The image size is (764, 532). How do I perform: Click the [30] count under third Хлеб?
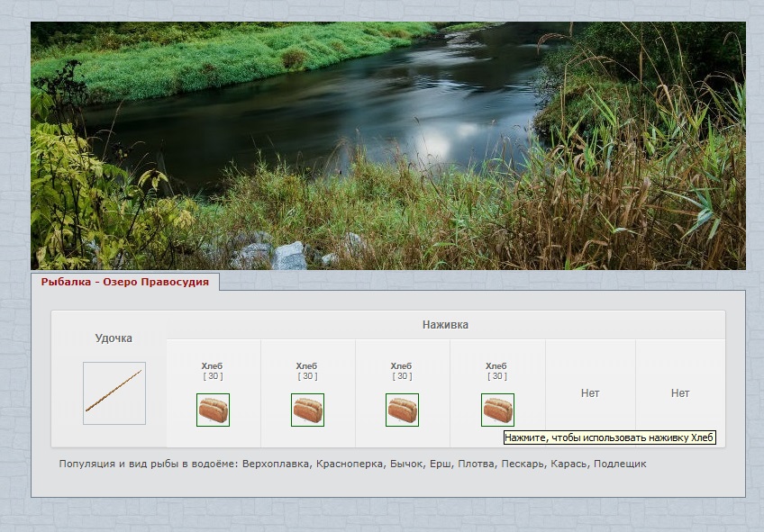point(401,376)
